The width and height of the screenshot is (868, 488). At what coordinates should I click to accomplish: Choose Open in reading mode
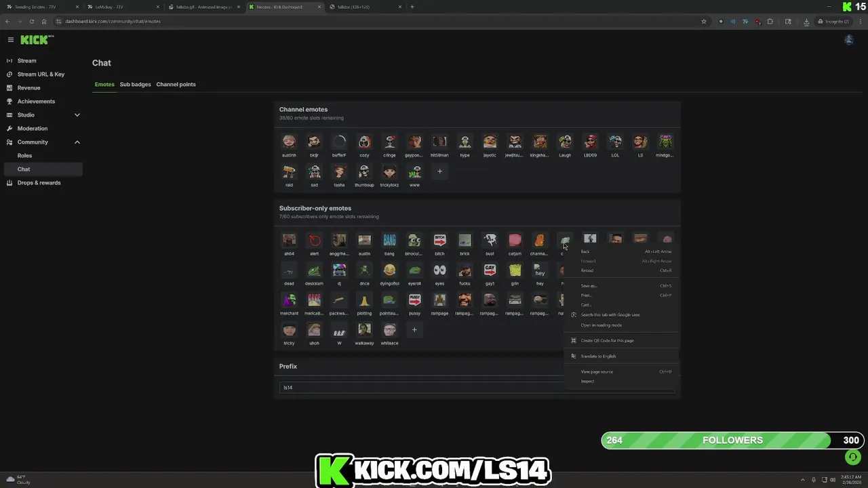[x=621, y=325]
